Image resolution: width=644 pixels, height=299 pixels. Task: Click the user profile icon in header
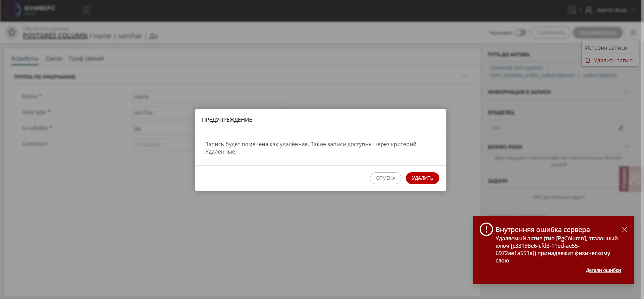pos(588,10)
